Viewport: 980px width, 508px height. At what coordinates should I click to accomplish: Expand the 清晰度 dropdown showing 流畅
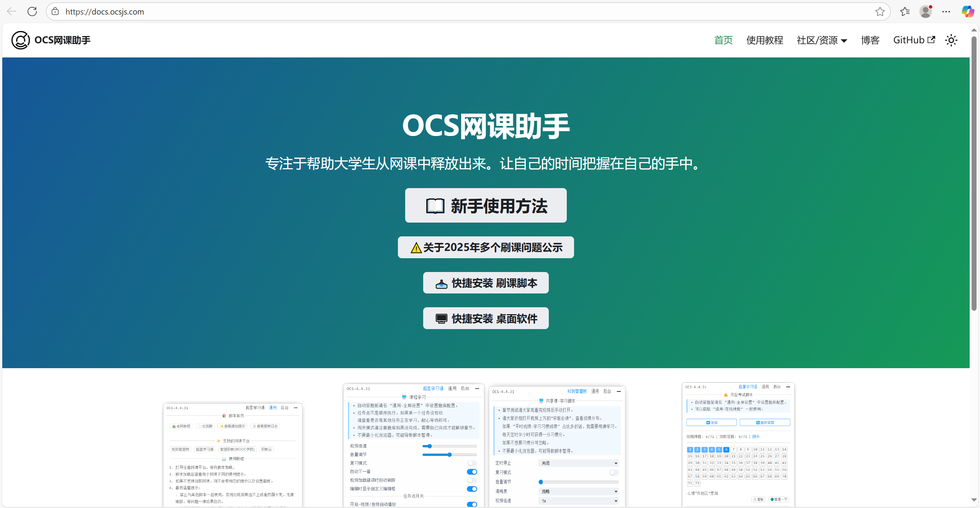click(x=579, y=491)
